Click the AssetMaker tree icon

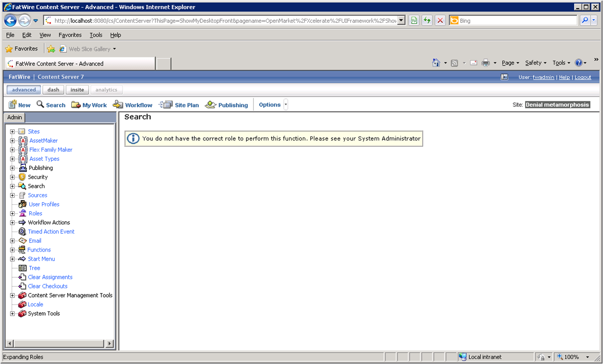click(x=23, y=141)
